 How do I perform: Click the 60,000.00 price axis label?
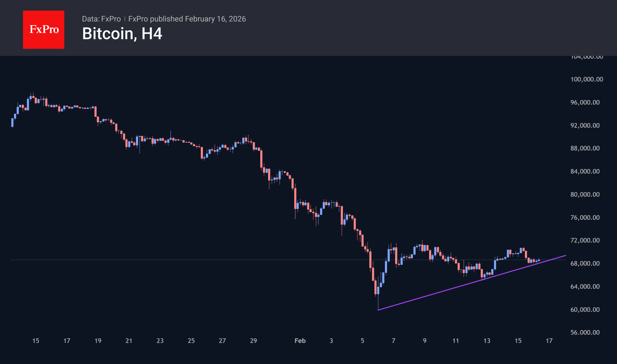coord(585,309)
